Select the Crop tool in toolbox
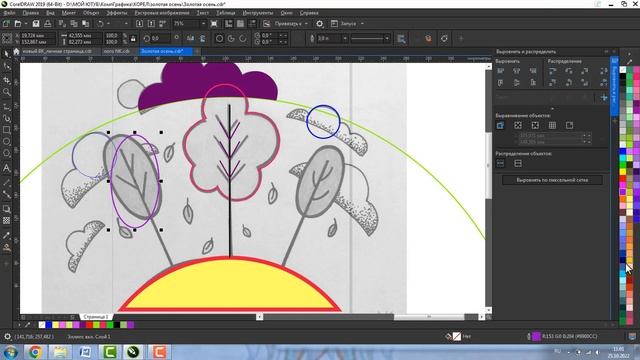This screenshot has height=360, width=640. pos(7,80)
